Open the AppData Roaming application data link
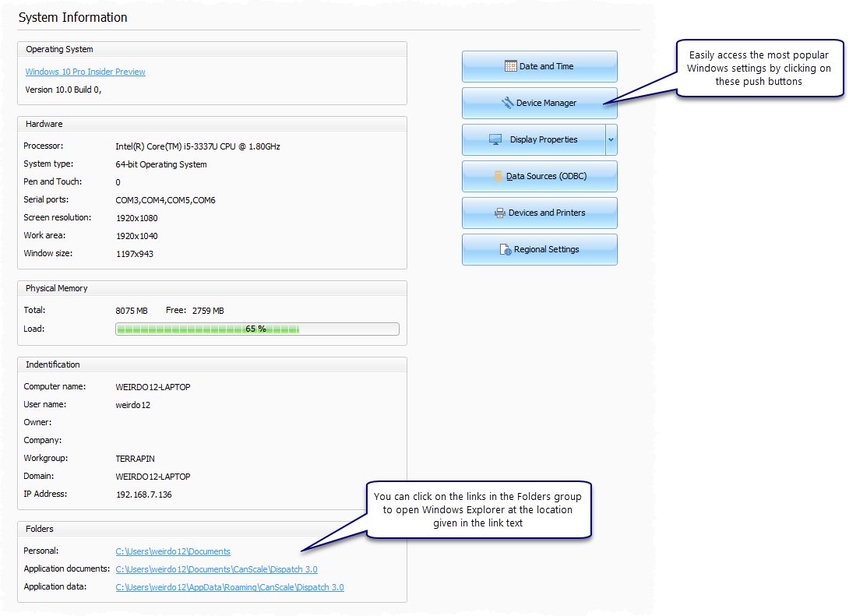Screen dimensions: 849x616 click(230, 587)
